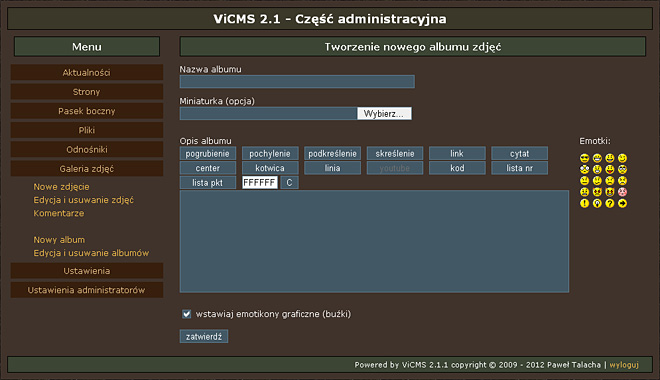Insert the pink blushing emoticon

click(623, 192)
